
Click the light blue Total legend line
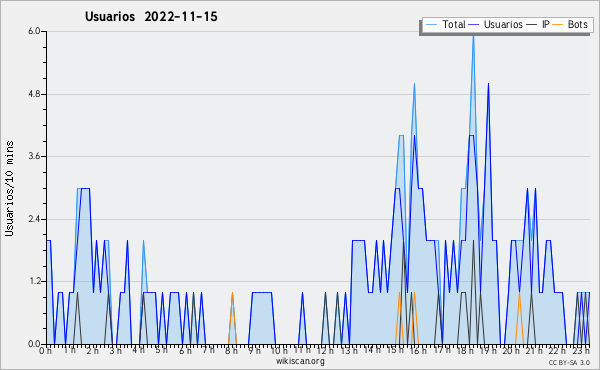click(x=431, y=25)
